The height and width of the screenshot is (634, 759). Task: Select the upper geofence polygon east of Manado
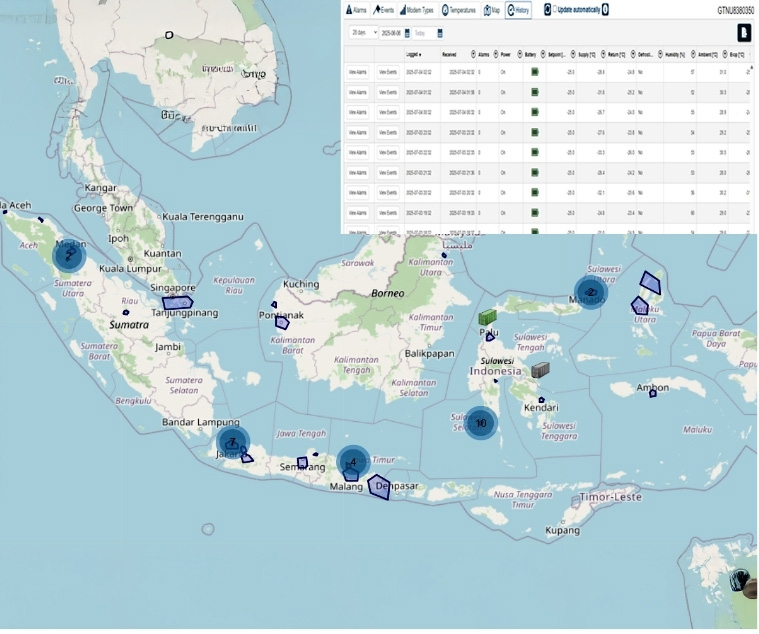(650, 283)
